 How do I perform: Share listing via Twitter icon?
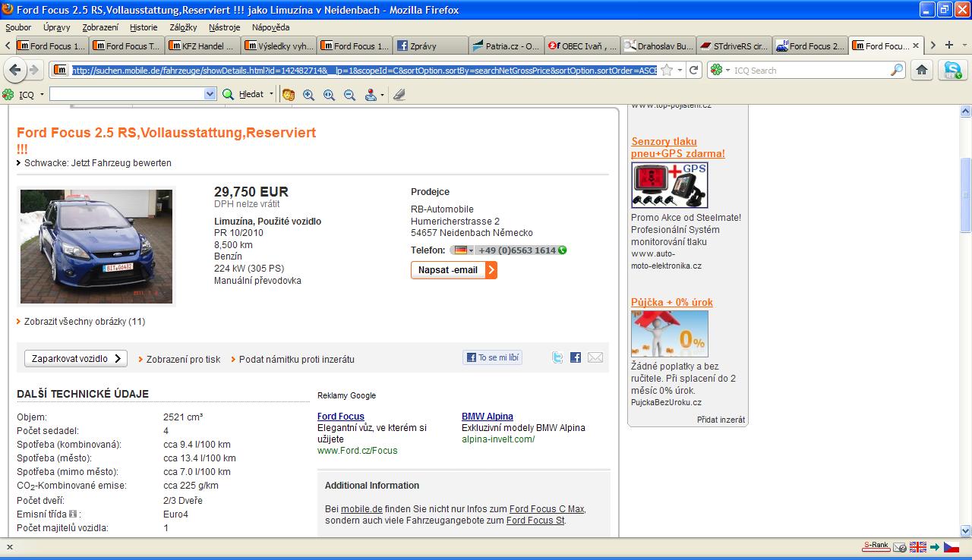(x=557, y=357)
